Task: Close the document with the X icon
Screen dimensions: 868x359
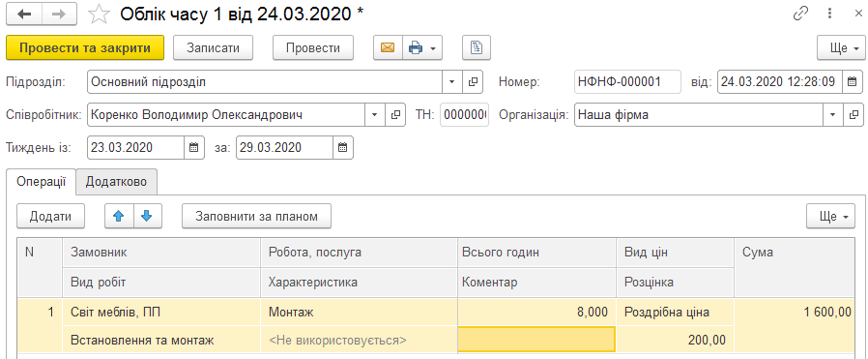Action: click(858, 14)
